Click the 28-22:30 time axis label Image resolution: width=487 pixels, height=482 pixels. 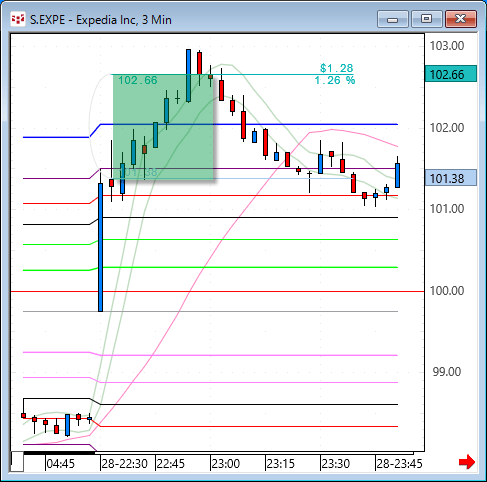pyautogui.click(x=124, y=464)
